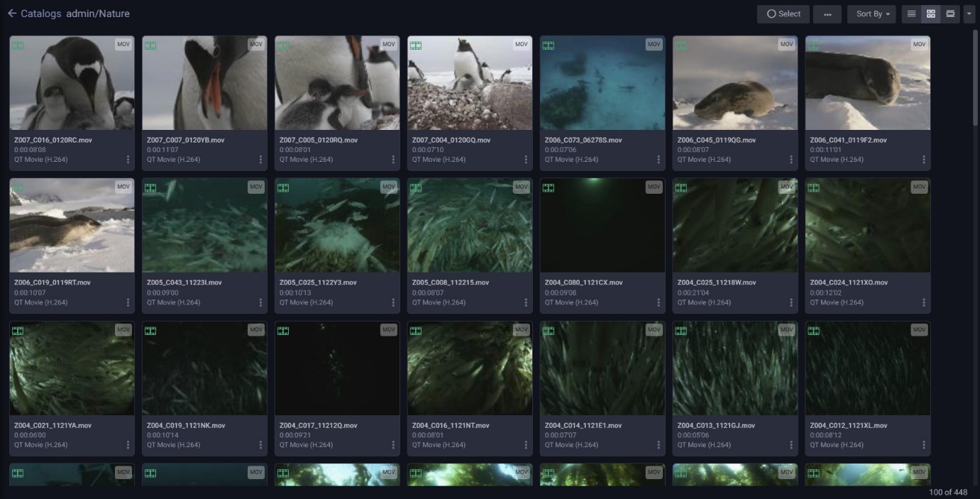Image resolution: width=980 pixels, height=499 pixels.
Task: Toggle Select mode on
Action: click(x=783, y=14)
